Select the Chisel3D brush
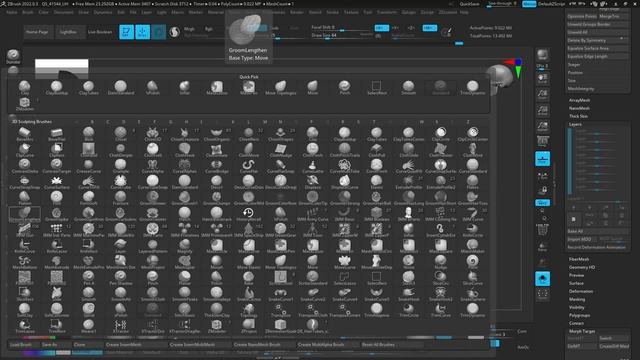Viewport: 640px width, 360px height. 153,133
